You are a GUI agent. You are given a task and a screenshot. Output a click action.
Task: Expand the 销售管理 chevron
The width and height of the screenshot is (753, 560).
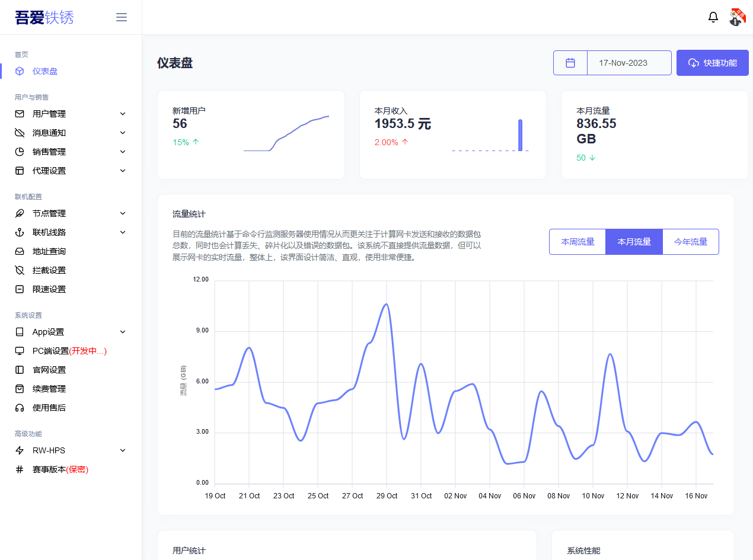tap(123, 152)
